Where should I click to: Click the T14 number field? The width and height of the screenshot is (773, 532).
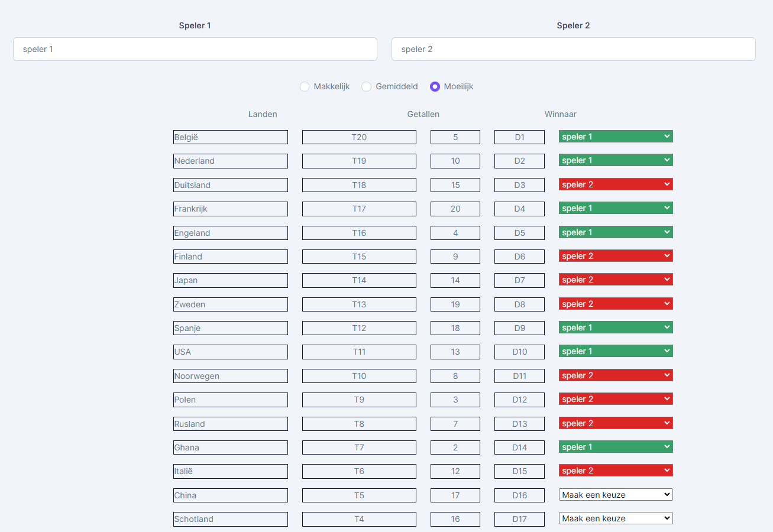coord(359,280)
